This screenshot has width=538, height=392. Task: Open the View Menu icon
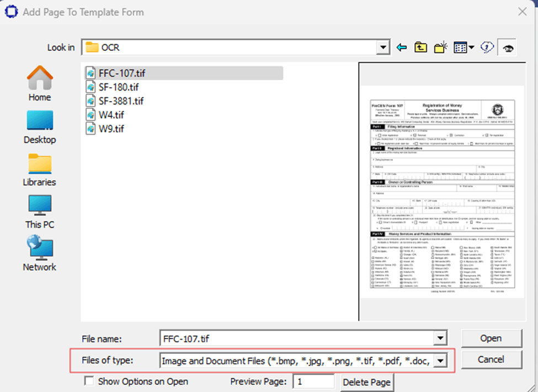click(461, 47)
